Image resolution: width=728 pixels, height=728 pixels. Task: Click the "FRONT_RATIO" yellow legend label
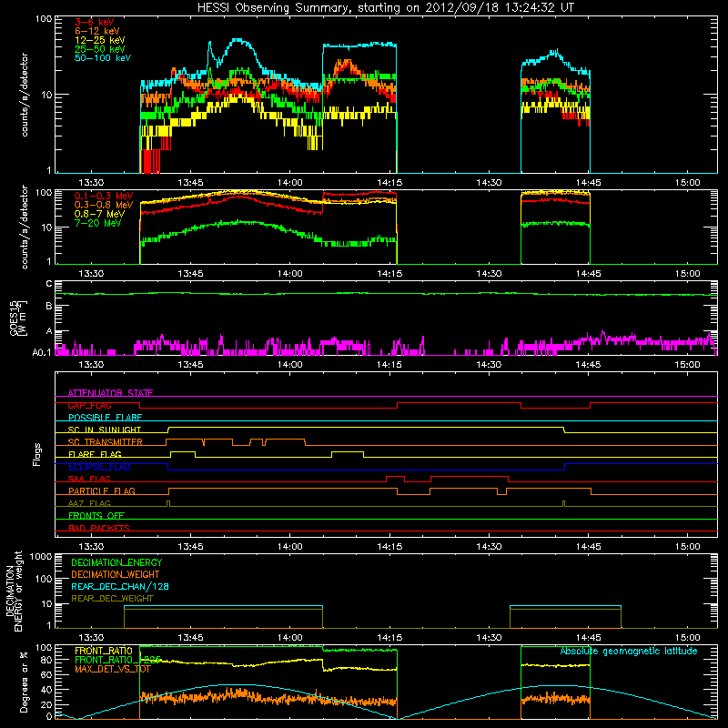point(104,651)
